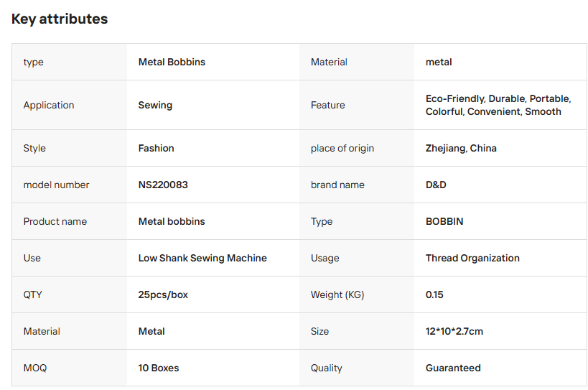Image resolution: width=588 pixels, height=390 pixels.
Task: Select the Guaranteed quality value
Action: pyautogui.click(x=453, y=368)
